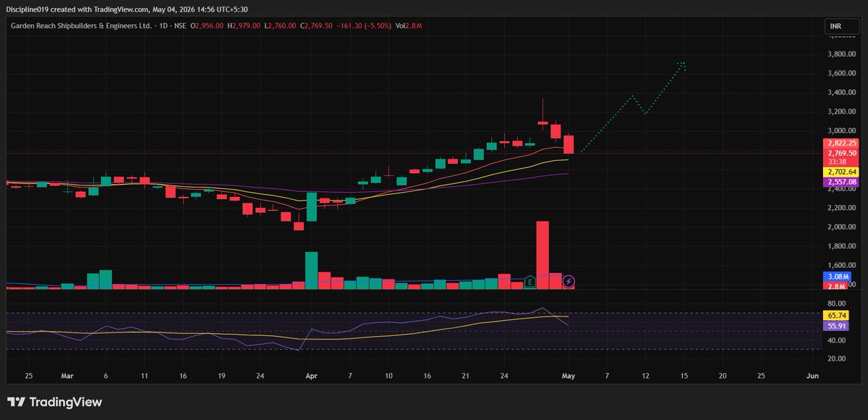
Task: Click the tallest red volume bar
Action: click(x=542, y=256)
